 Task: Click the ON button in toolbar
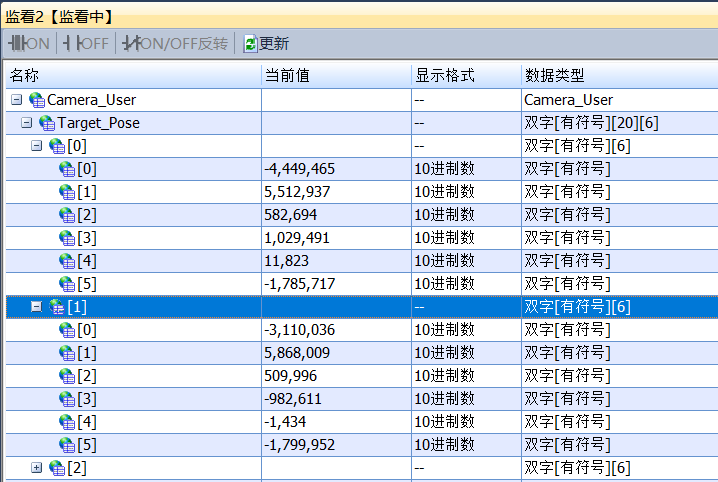pyautogui.click(x=28, y=43)
